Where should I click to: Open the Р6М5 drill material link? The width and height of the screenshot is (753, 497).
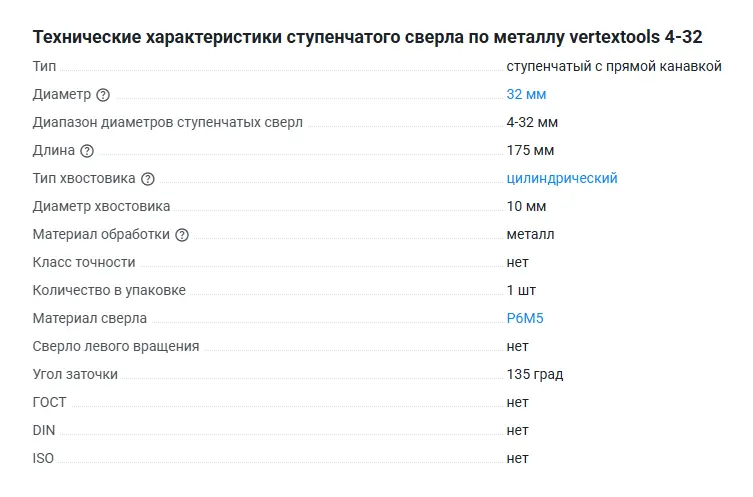click(x=524, y=318)
